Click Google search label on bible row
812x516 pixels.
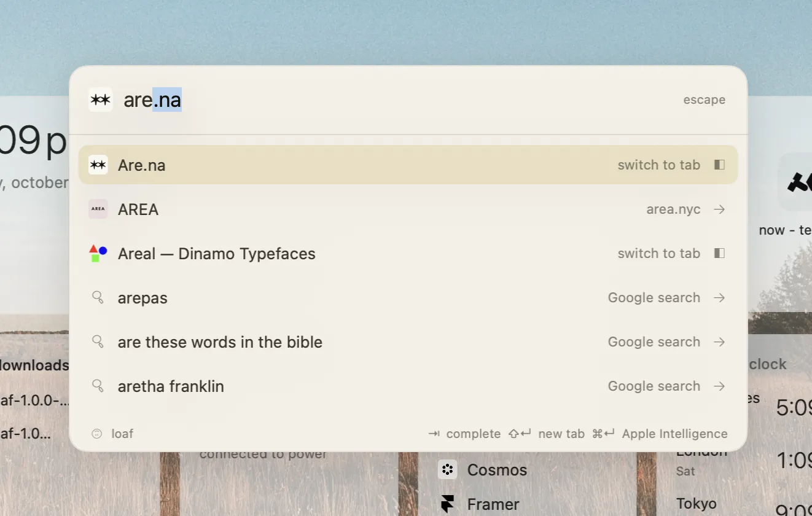tap(654, 342)
